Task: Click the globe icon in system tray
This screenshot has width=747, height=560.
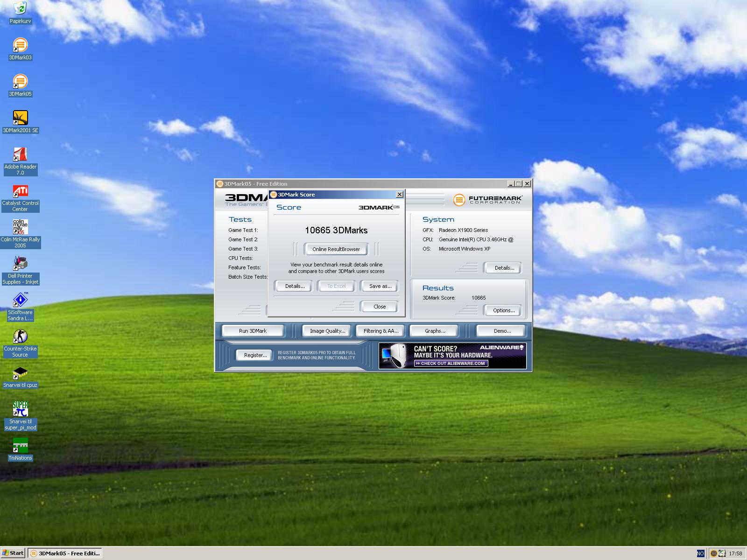Action: (x=713, y=553)
